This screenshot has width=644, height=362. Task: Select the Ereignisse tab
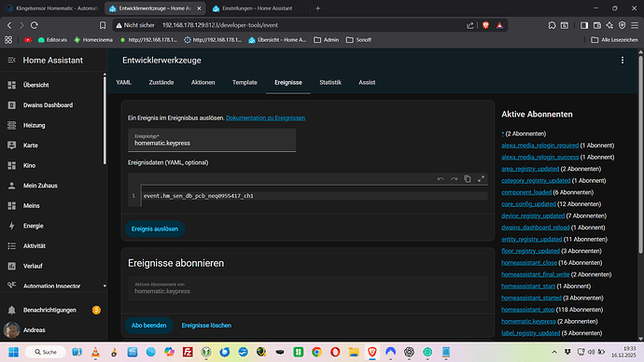pyautogui.click(x=288, y=82)
